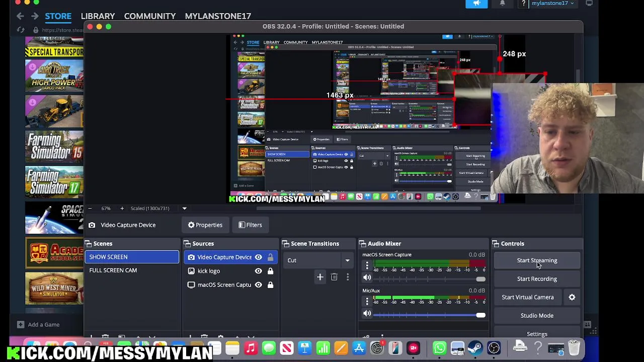Select the Video Capture Device source row
The width and height of the screenshot is (644, 362).
[231, 257]
